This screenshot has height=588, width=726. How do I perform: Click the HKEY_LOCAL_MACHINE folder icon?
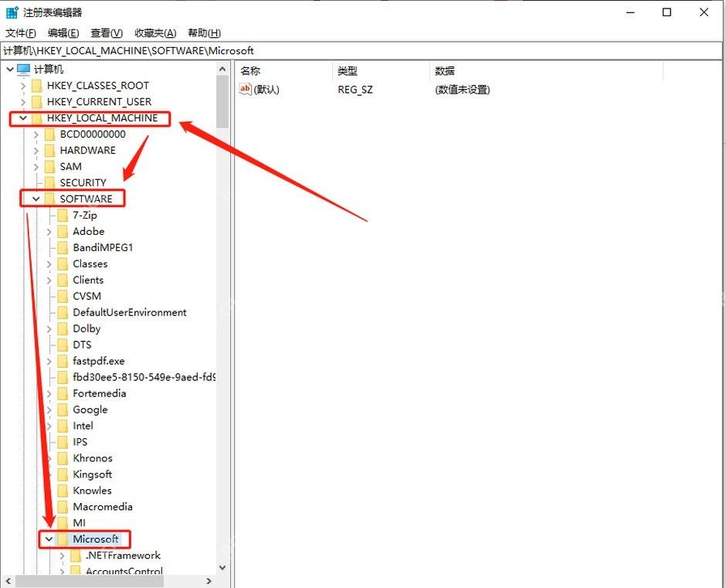(x=37, y=118)
